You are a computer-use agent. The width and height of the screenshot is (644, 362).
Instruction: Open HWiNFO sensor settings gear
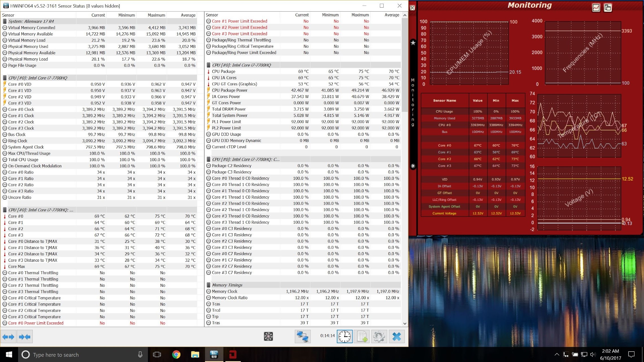point(379,337)
